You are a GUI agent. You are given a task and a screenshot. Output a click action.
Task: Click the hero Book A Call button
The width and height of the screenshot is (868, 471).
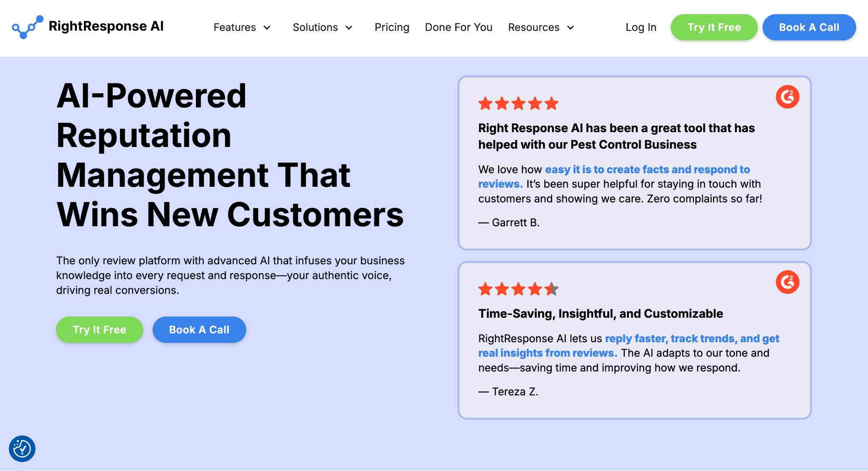click(x=199, y=330)
